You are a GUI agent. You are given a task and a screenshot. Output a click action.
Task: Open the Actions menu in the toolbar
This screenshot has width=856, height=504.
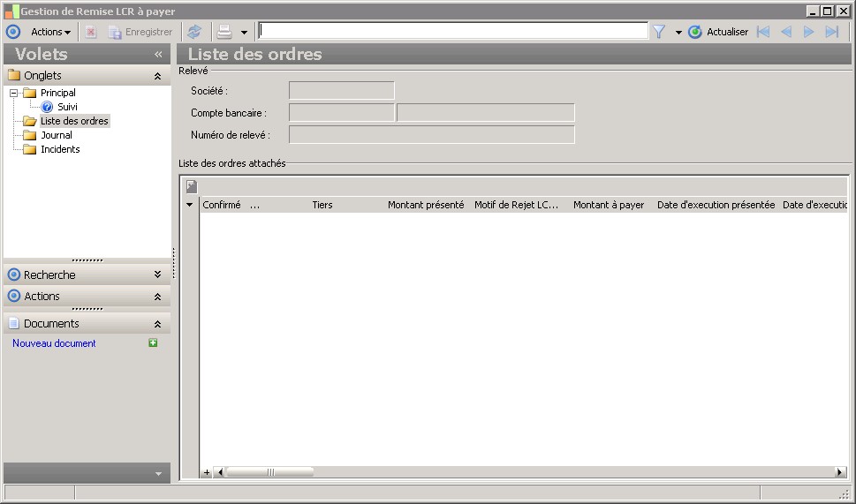[50, 32]
